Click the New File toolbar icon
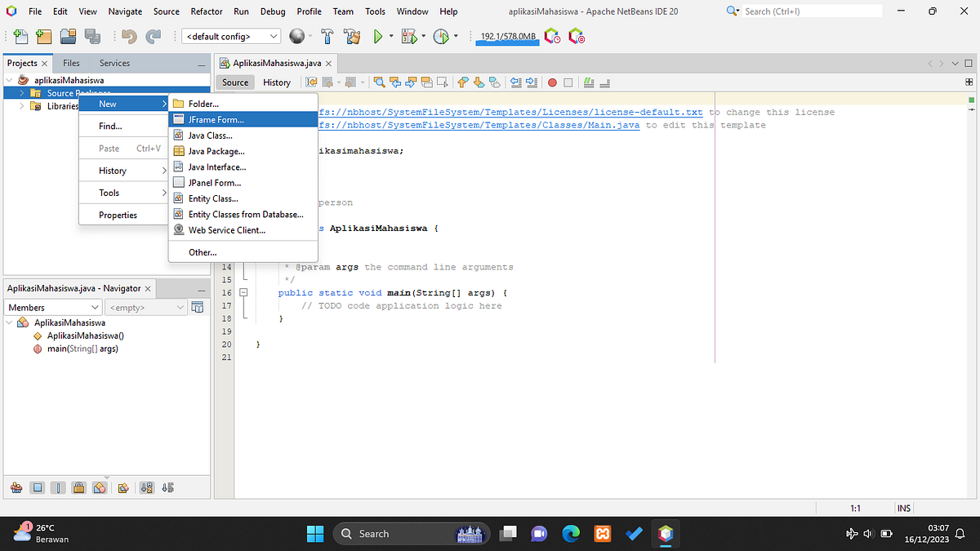980x551 pixels. point(20,37)
